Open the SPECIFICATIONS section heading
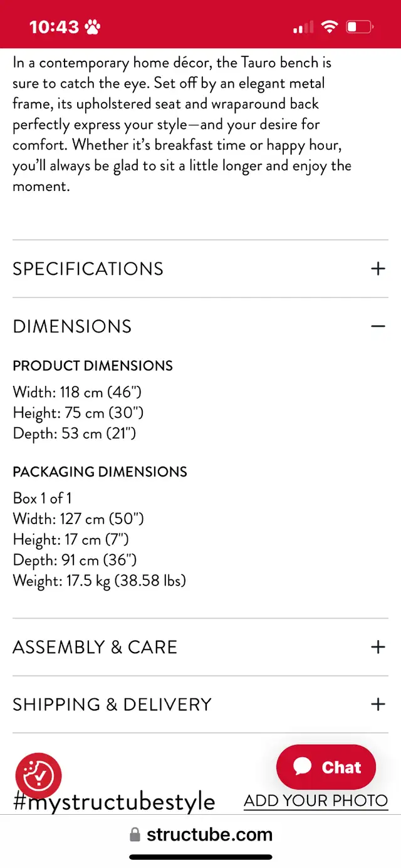The height and width of the screenshot is (868, 401). (x=88, y=269)
